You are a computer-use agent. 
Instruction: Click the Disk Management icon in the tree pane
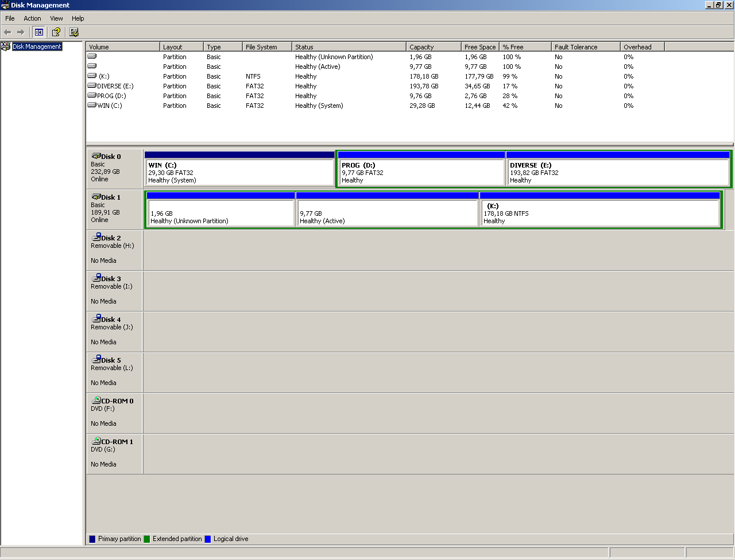6,46
